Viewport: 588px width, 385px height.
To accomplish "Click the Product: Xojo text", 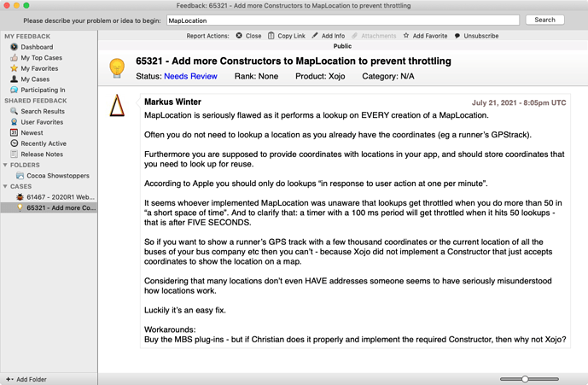I will click(x=320, y=76).
